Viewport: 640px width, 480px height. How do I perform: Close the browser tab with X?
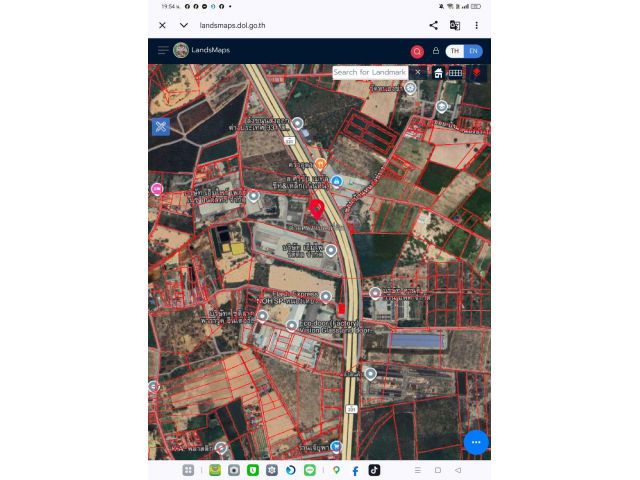tap(162, 25)
